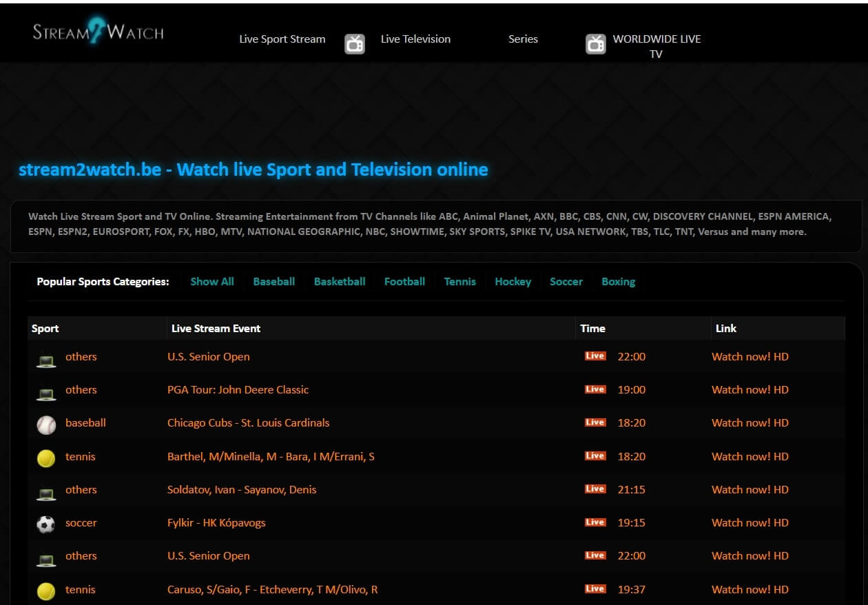
Task: Open the Live Sport Stream menu
Action: pyautogui.click(x=282, y=39)
